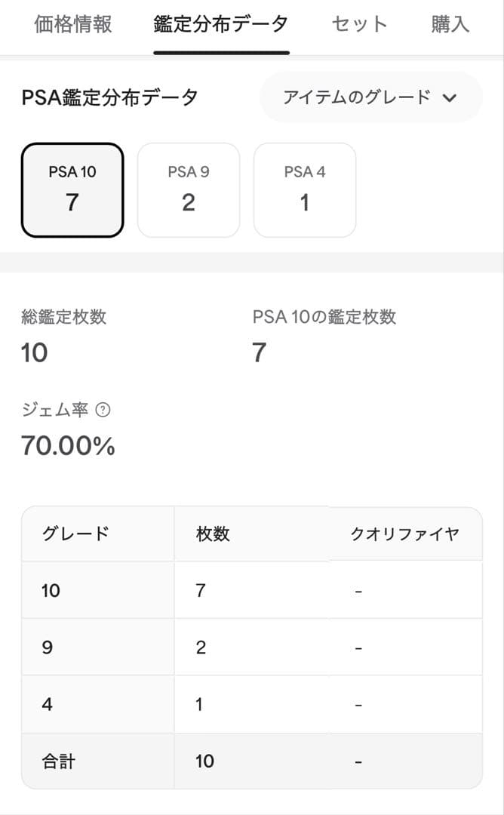The height and width of the screenshot is (815, 504).
Task: Click the grade 10 table row
Action: (251, 590)
